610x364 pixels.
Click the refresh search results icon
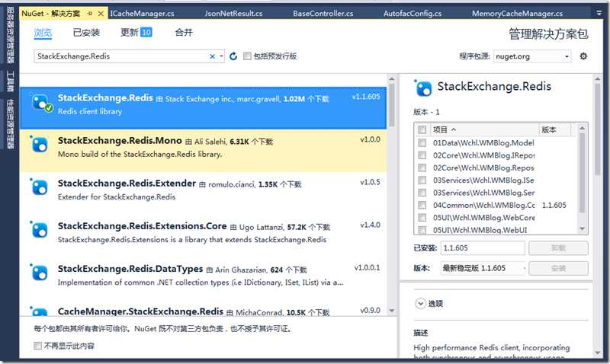pos(233,56)
